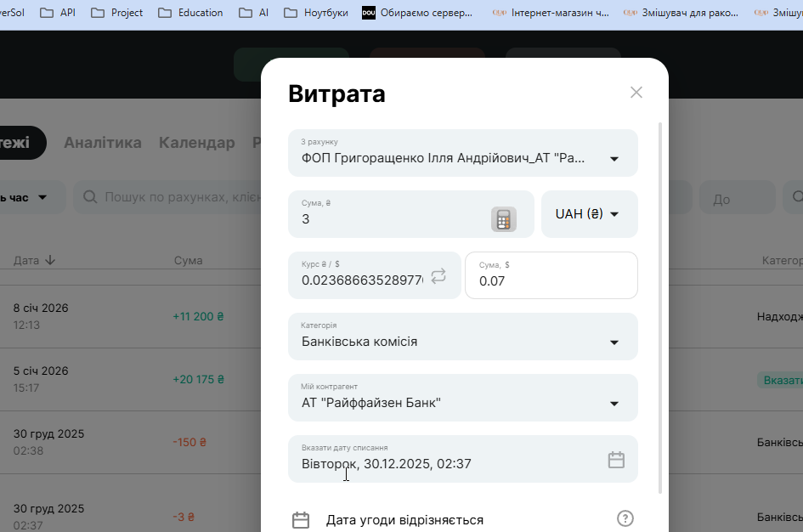The width and height of the screenshot is (803, 532).
Task: Switch to the Календар tab
Action: [196, 142]
